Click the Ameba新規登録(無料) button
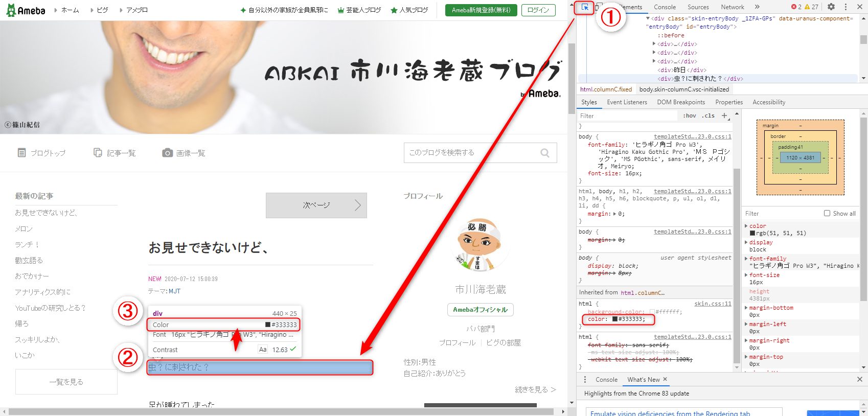 (481, 10)
